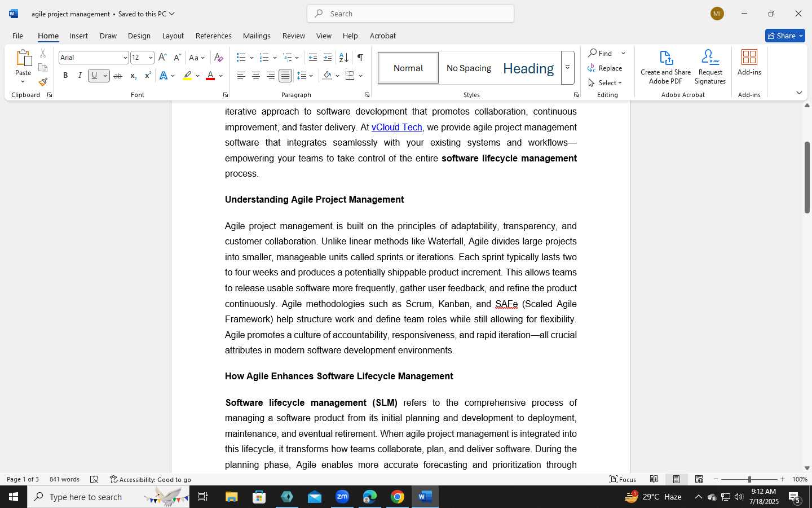Click the zoom slider handle

(x=749, y=479)
